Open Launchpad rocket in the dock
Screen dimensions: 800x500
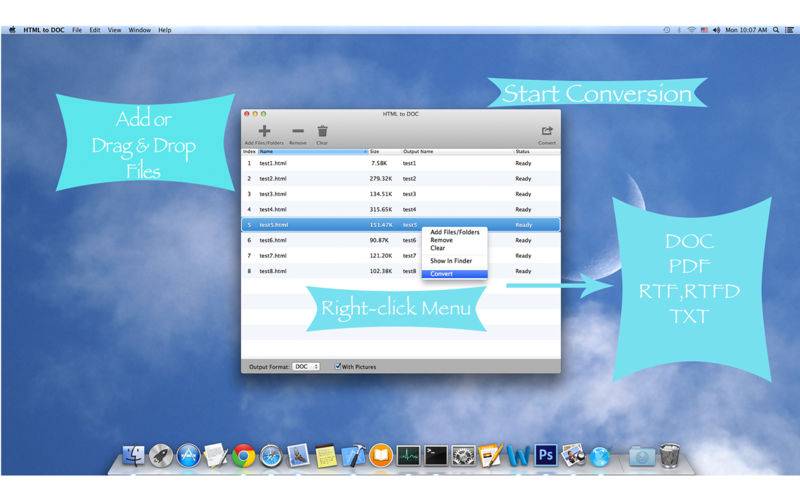tap(161, 456)
